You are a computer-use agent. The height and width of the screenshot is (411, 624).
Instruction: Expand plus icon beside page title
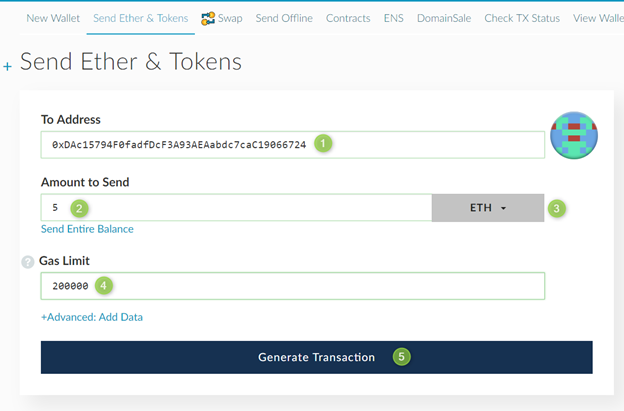pos(7,66)
